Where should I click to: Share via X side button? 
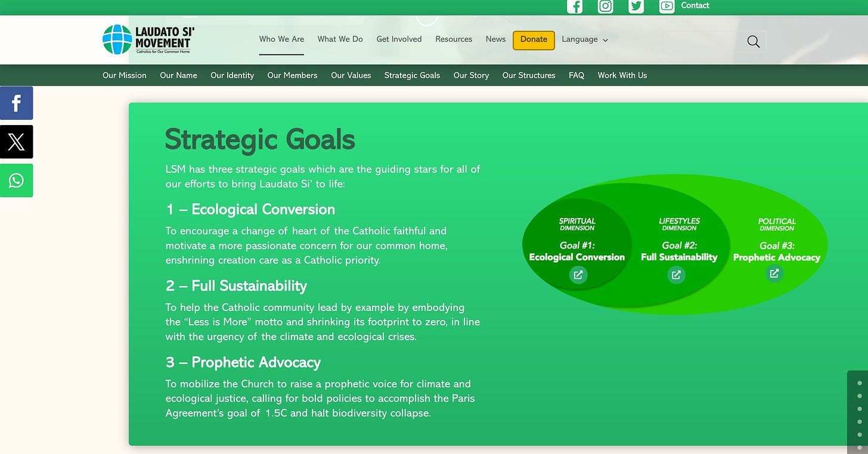[x=17, y=142]
